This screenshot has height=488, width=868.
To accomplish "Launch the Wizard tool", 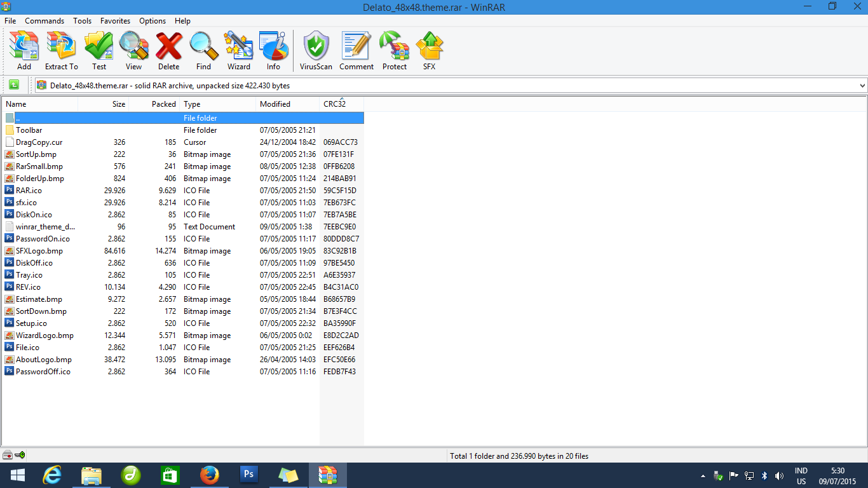I will (x=238, y=50).
